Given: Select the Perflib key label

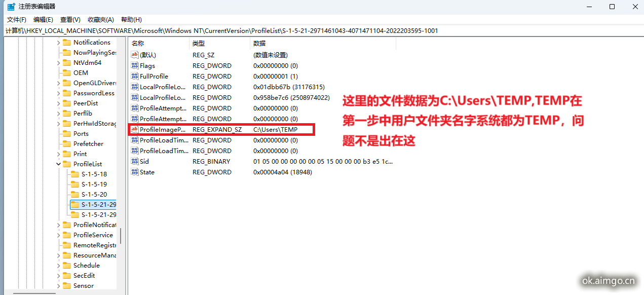Looking at the screenshot, I should click(x=83, y=114).
